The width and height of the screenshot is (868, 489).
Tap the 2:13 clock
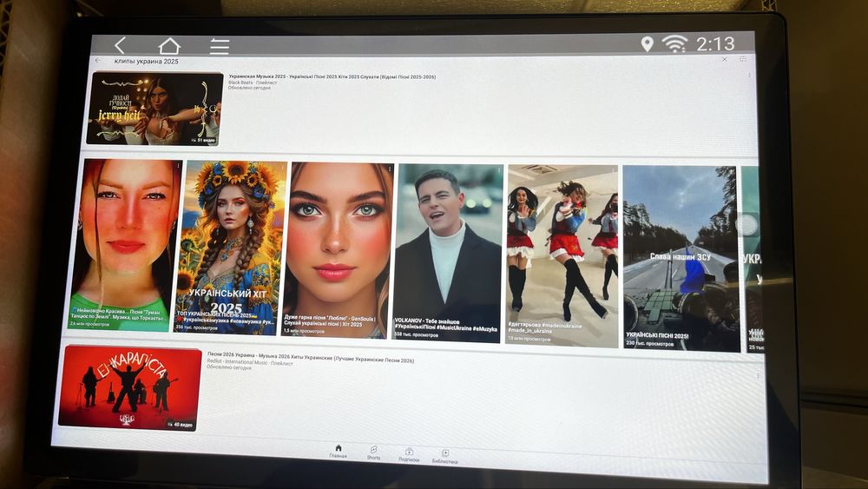[715, 43]
